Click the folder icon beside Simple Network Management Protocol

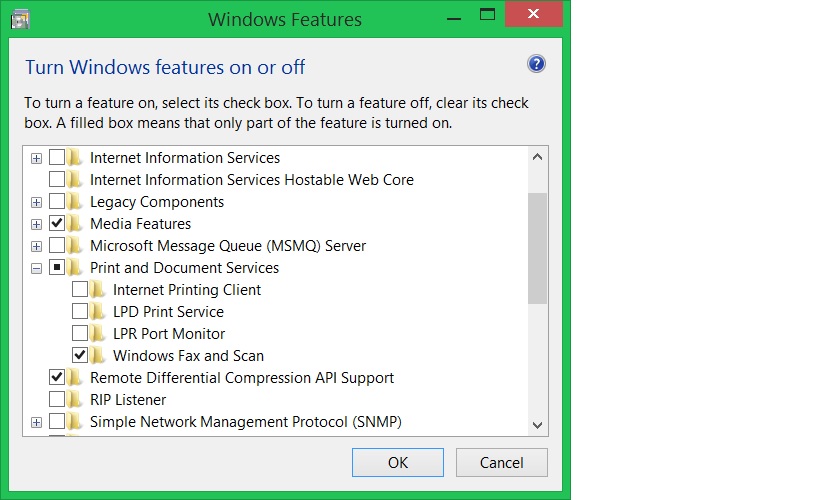(75, 421)
